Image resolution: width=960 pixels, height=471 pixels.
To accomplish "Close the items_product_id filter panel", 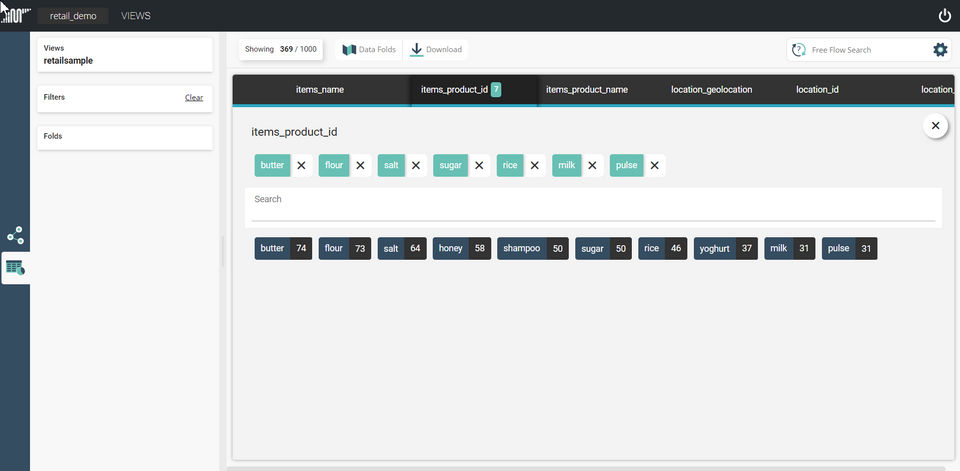I will click(x=935, y=126).
